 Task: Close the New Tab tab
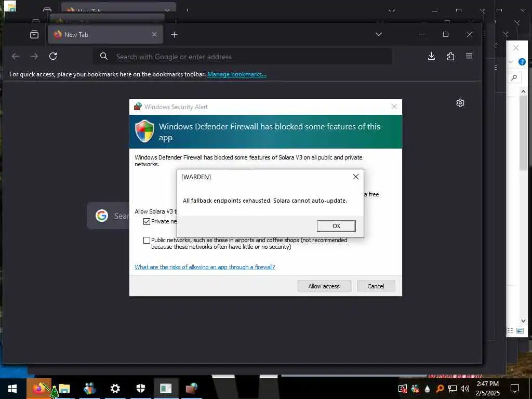[x=154, y=34]
